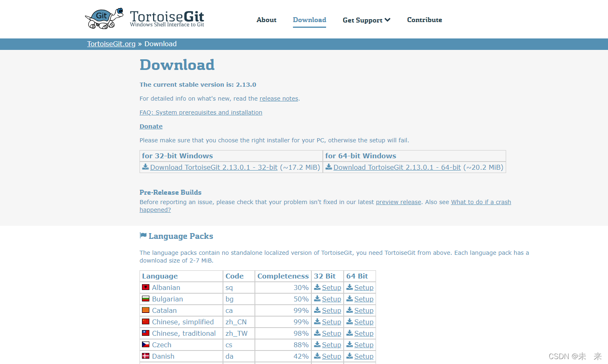Open the release notes link

[279, 99]
